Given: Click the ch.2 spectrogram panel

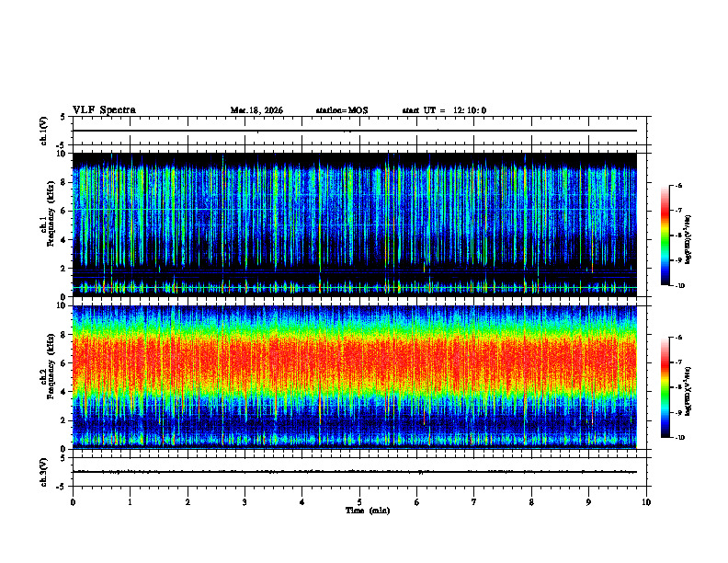Looking at the screenshot, I should pyautogui.click(x=355, y=377).
